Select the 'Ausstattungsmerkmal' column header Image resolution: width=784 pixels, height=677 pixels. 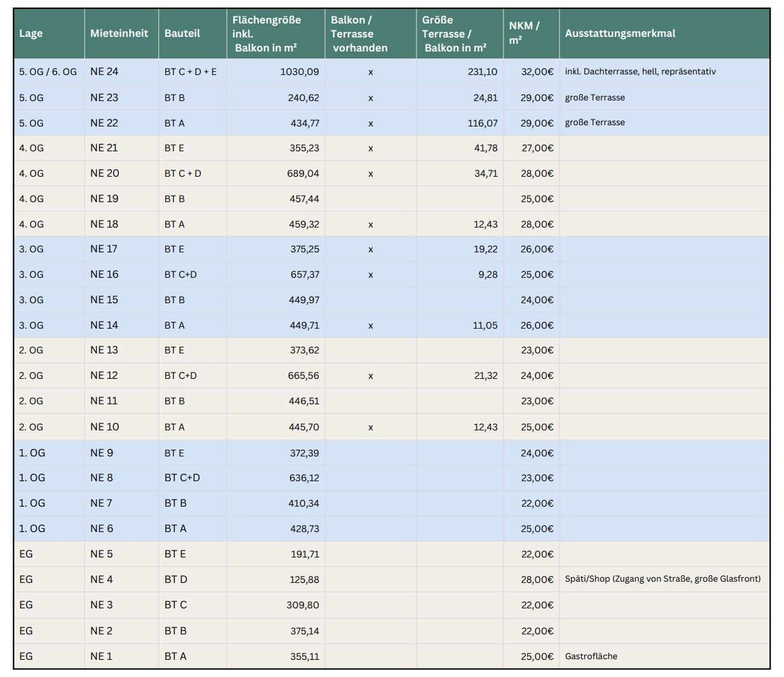[620, 34]
